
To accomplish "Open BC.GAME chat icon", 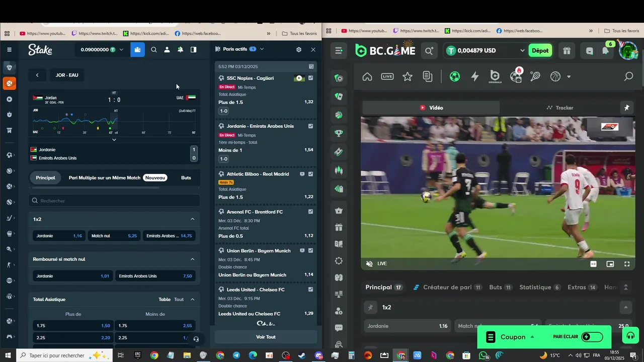I will [x=590, y=50].
